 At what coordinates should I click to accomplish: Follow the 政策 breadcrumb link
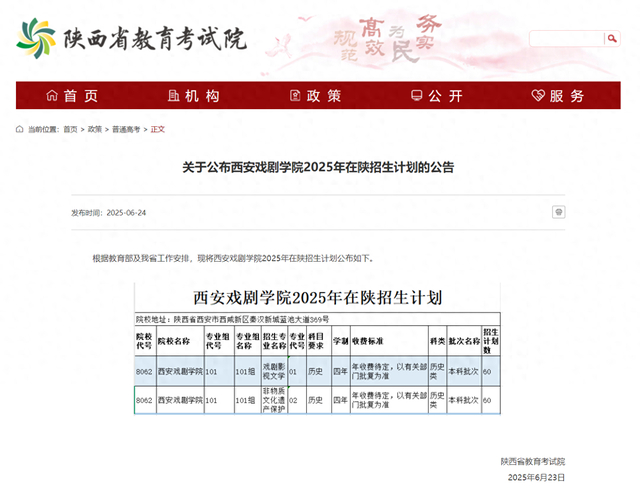point(95,129)
